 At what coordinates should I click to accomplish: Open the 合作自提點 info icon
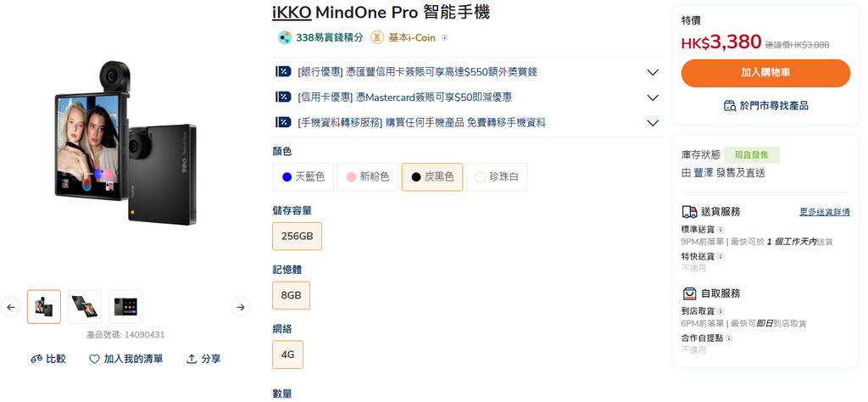(729, 338)
